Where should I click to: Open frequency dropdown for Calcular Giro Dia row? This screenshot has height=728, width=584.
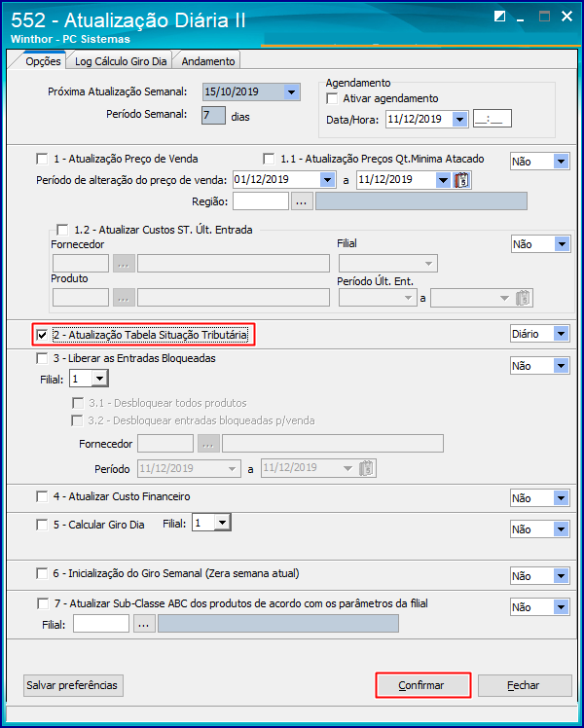[x=561, y=529]
